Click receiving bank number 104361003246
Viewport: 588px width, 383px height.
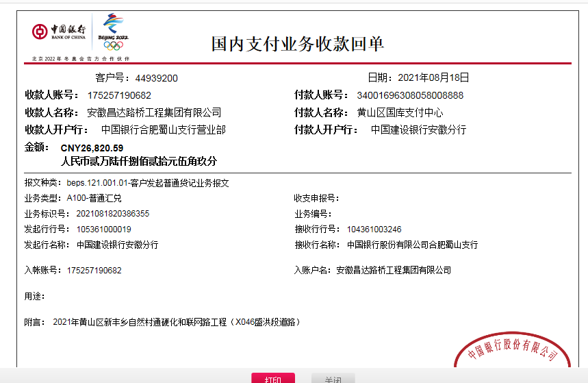point(374,229)
